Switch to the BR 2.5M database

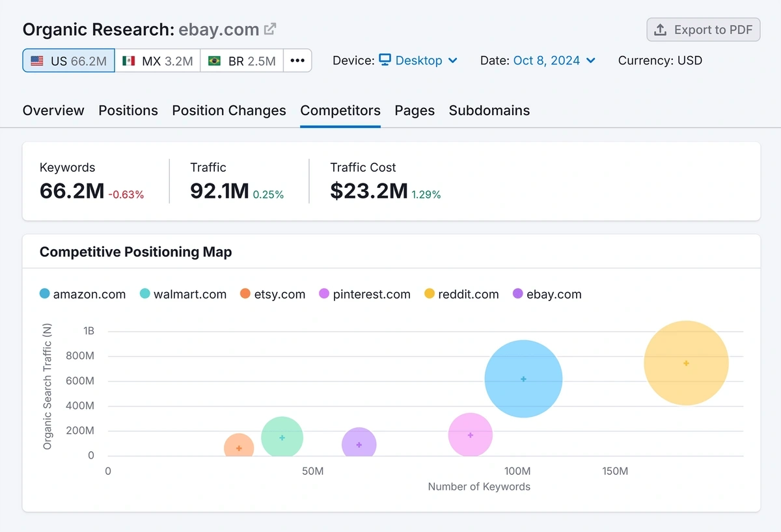click(x=242, y=60)
